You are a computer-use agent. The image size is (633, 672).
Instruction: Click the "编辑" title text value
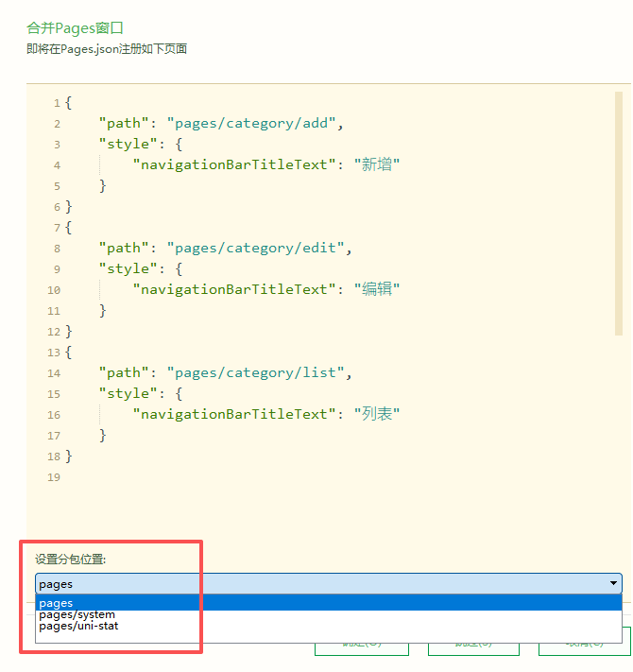coord(377,289)
